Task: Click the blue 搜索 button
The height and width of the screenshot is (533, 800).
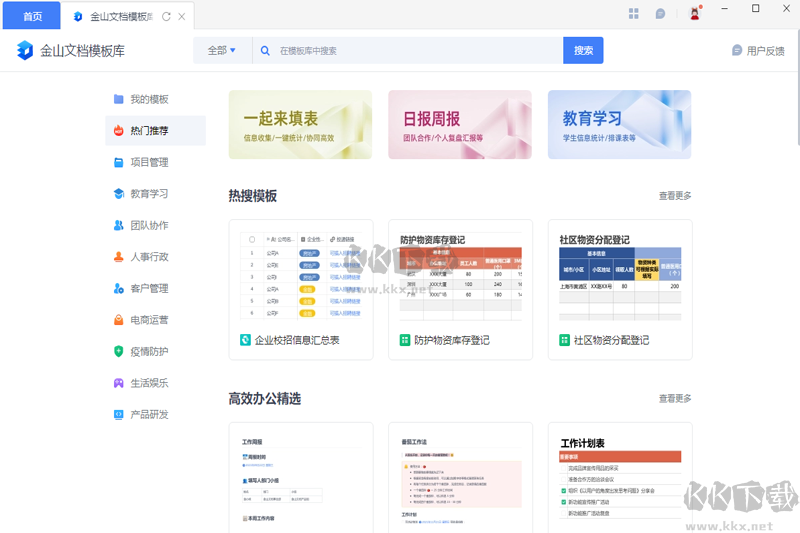Action: (x=583, y=50)
